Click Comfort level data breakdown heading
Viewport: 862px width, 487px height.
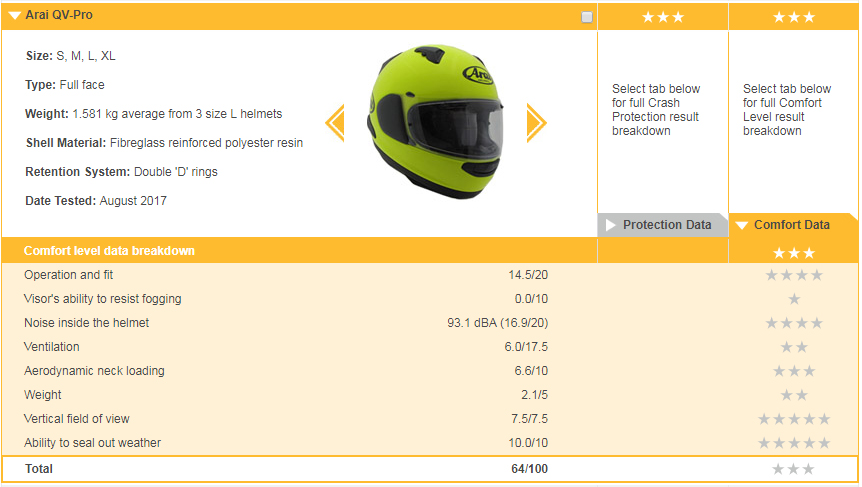109,251
